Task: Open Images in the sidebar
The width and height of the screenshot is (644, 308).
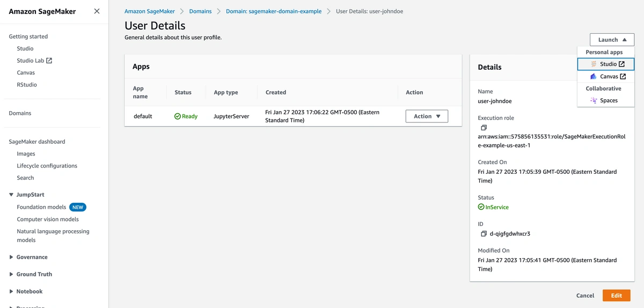Action: click(26, 154)
